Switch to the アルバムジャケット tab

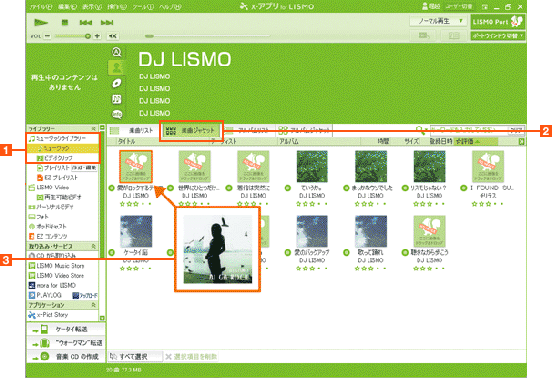[304, 131]
